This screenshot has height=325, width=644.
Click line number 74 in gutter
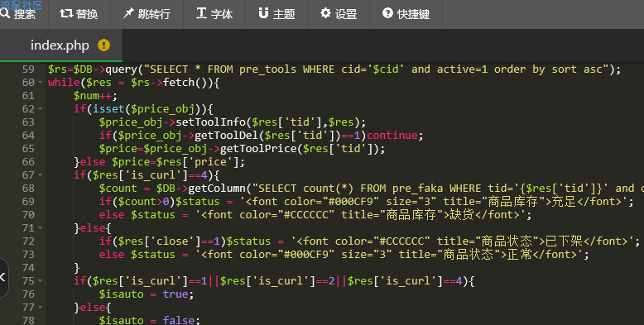(28, 268)
